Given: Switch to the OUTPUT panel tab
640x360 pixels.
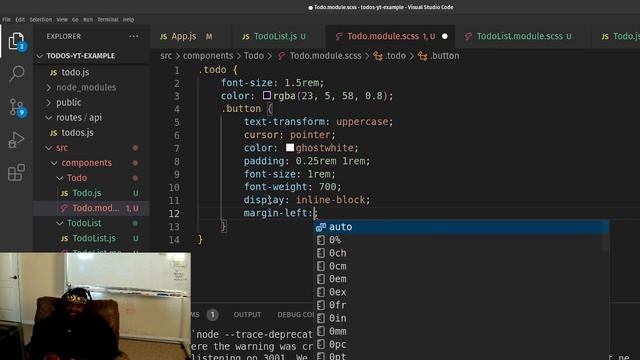Looking at the screenshot, I should click(247, 315).
